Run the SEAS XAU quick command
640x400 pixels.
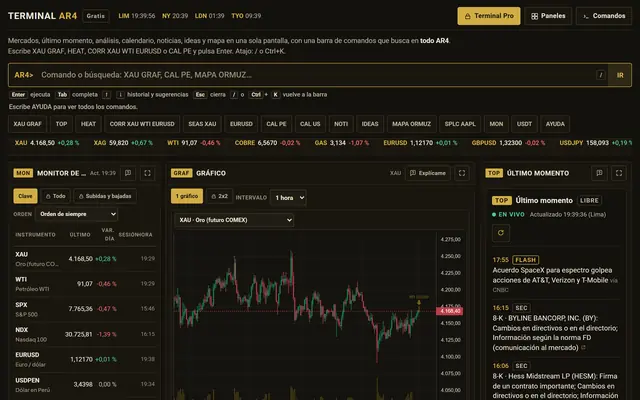click(202, 124)
